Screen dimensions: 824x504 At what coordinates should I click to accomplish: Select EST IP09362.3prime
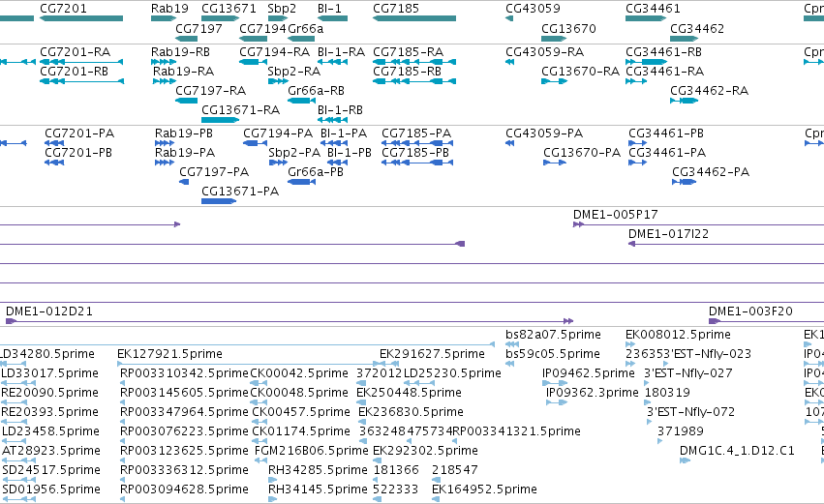pyautogui.click(x=557, y=403)
